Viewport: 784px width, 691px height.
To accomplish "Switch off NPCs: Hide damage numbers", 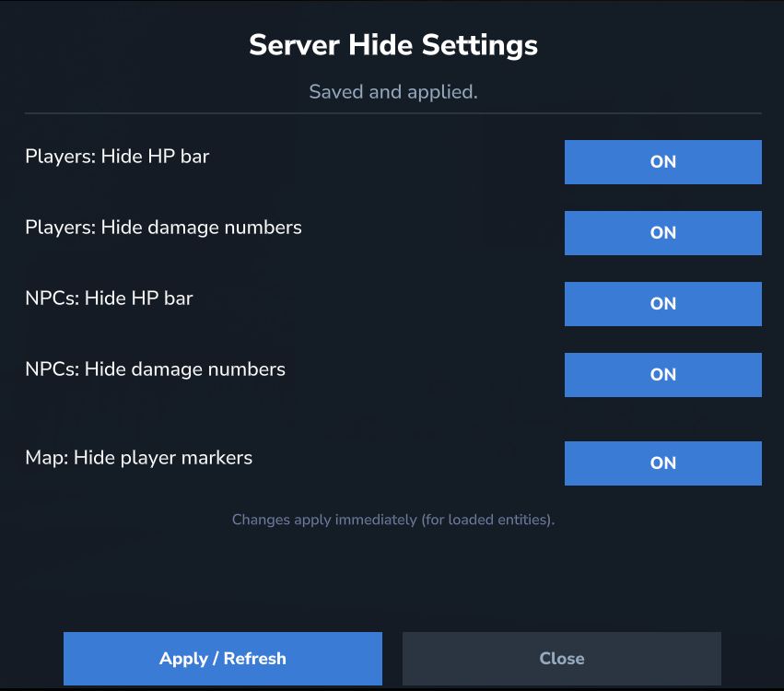I will pyautogui.click(x=662, y=375).
